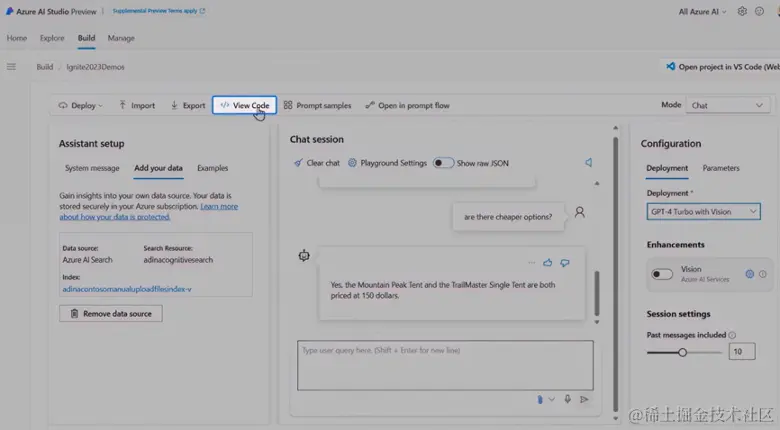Click scroll up arrow in chat messages
This screenshot has width=780, height=430.
(x=596, y=184)
